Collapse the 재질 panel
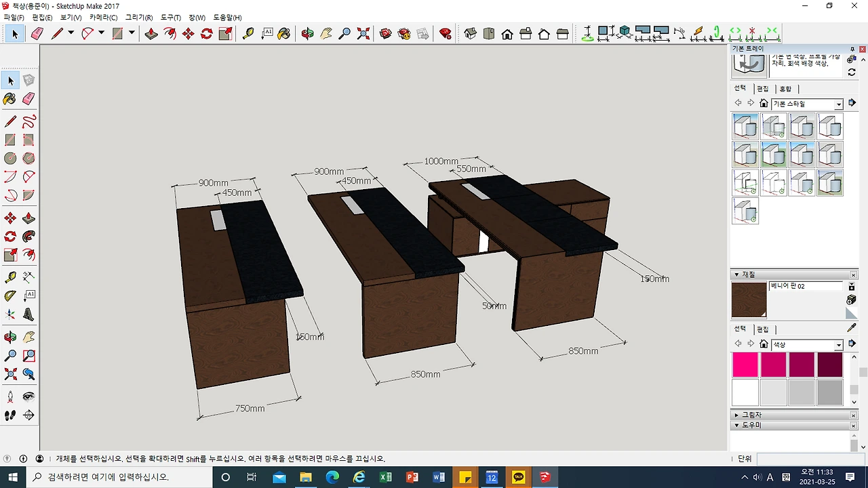Viewport: 868px width, 488px height. point(736,274)
